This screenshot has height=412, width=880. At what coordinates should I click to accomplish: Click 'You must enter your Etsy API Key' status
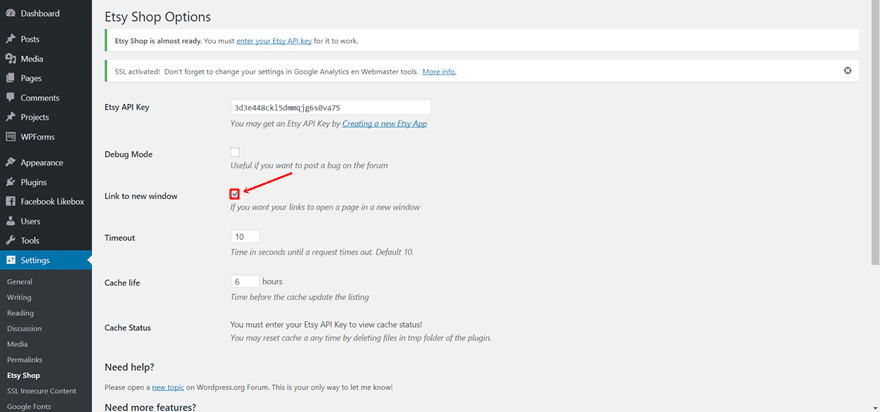tap(326, 324)
